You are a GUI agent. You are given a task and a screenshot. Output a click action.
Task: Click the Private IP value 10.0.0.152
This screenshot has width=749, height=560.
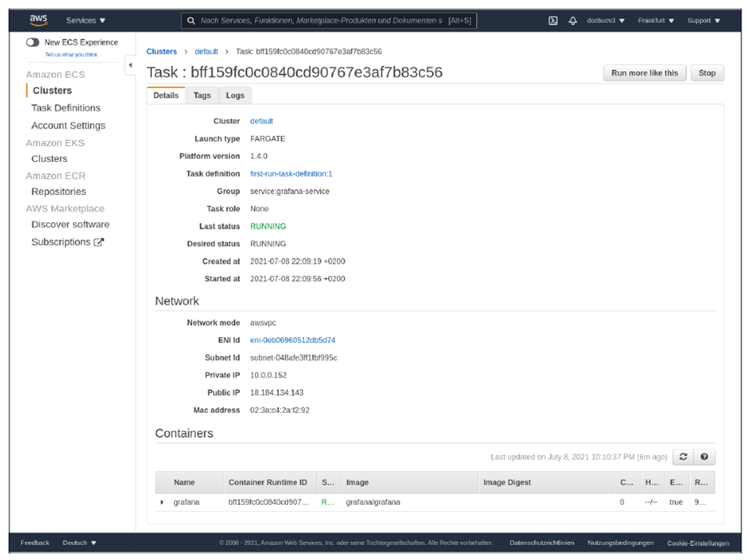coord(268,375)
